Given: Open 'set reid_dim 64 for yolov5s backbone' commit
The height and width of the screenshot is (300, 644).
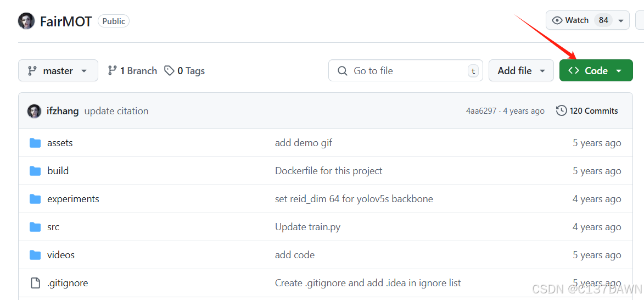Looking at the screenshot, I should pyautogui.click(x=354, y=199).
